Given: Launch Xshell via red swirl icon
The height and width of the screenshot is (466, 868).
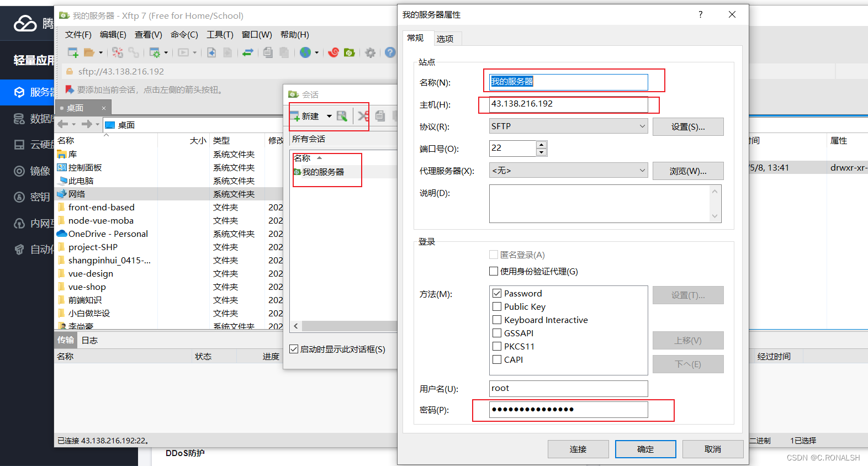Looking at the screenshot, I should point(333,52).
